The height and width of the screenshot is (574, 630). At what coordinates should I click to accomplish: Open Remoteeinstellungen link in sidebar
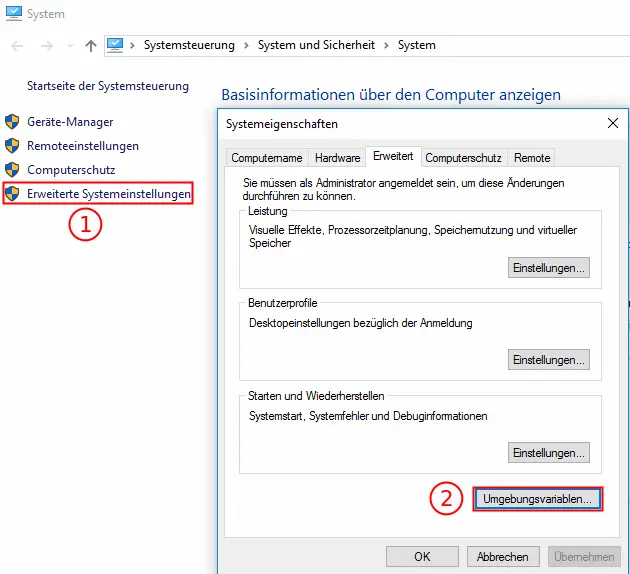pyautogui.click(x=83, y=146)
